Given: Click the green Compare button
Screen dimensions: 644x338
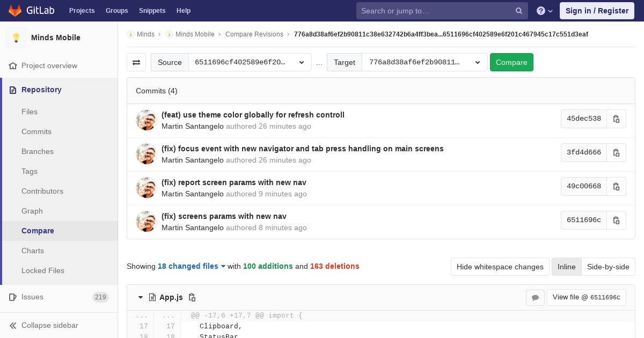Looking at the screenshot, I should [511, 62].
